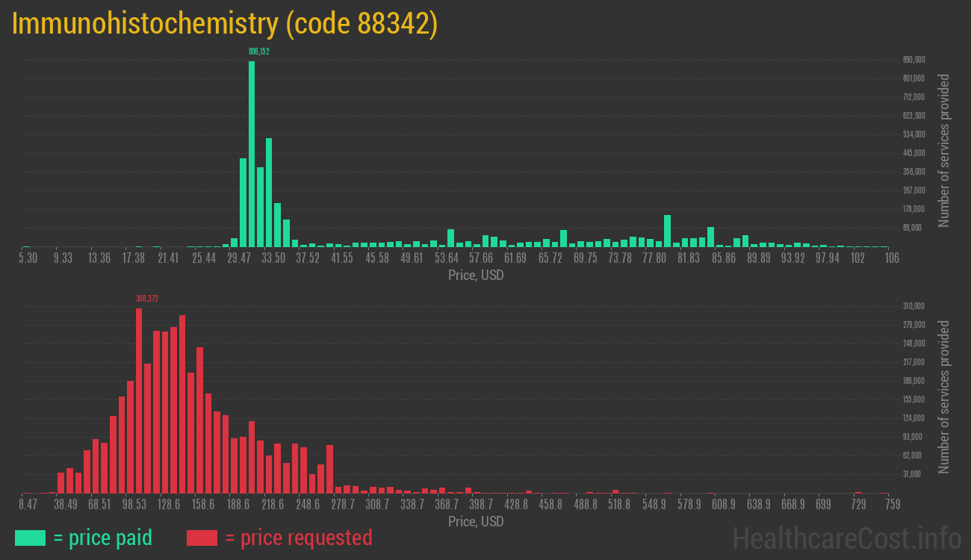The height and width of the screenshot is (560, 971).
Task: Click the 98.53 x-axis tick on the red chart
Action: [134, 505]
